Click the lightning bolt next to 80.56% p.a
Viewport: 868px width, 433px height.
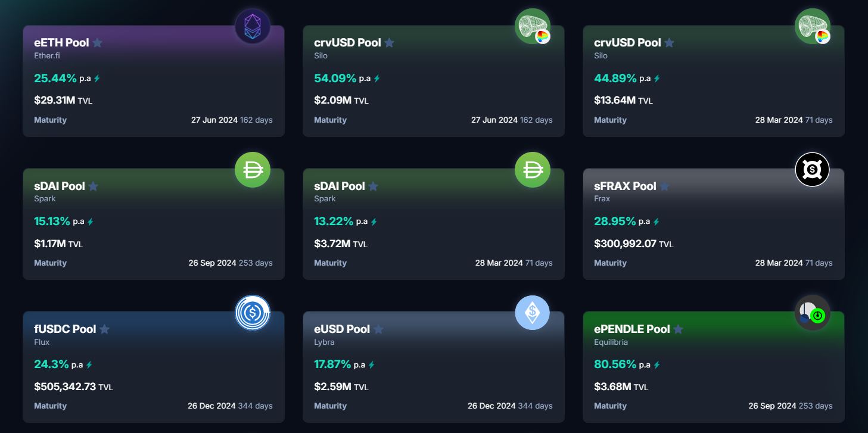[657, 365]
